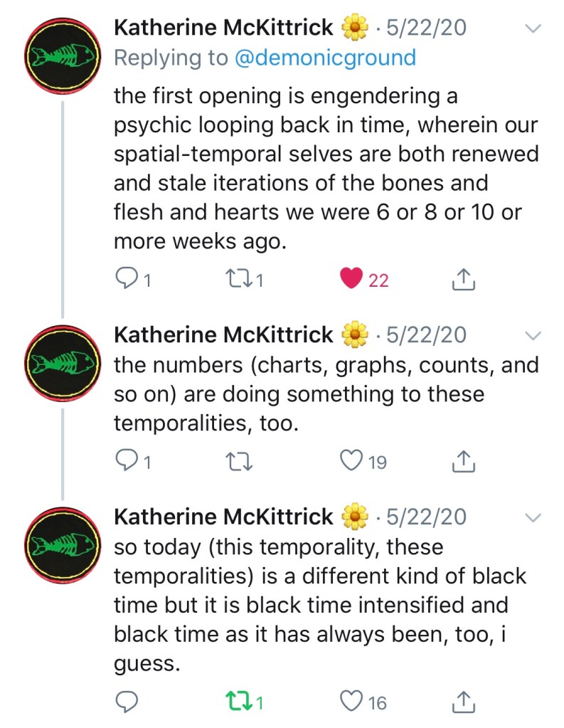The height and width of the screenshot is (728, 564).
Task: Open options chevron on first tweet
Action: (x=531, y=28)
